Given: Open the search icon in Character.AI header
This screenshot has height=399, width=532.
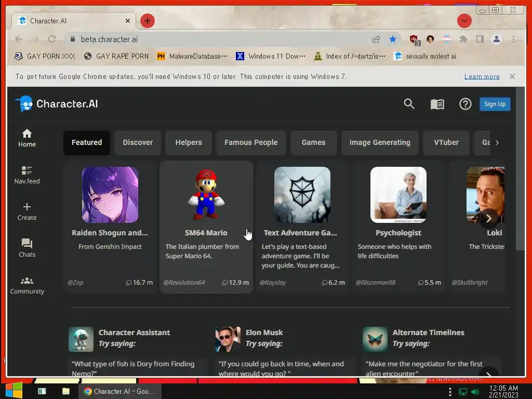Looking at the screenshot, I should point(409,104).
